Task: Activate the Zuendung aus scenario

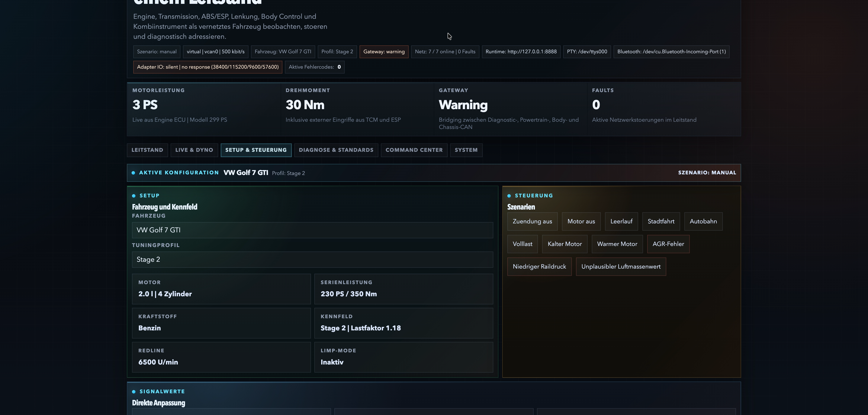Action: pyautogui.click(x=532, y=221)
